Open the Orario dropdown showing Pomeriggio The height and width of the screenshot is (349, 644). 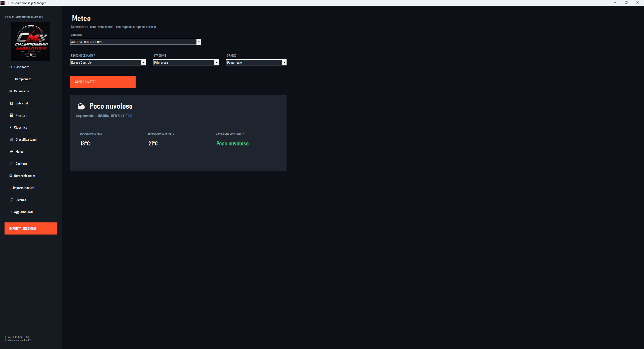pyautogui.click(x=256, y=62)
